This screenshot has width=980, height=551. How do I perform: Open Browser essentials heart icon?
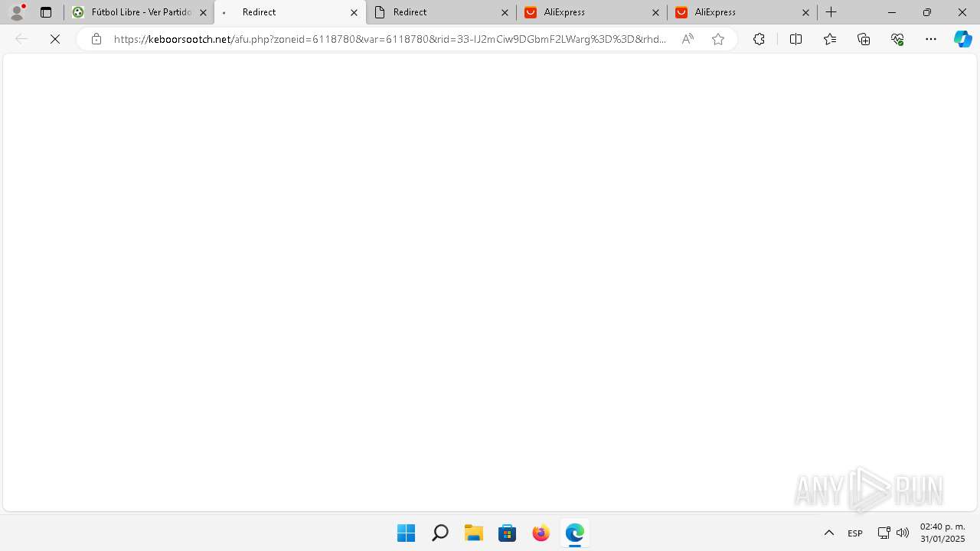point(897,39)
